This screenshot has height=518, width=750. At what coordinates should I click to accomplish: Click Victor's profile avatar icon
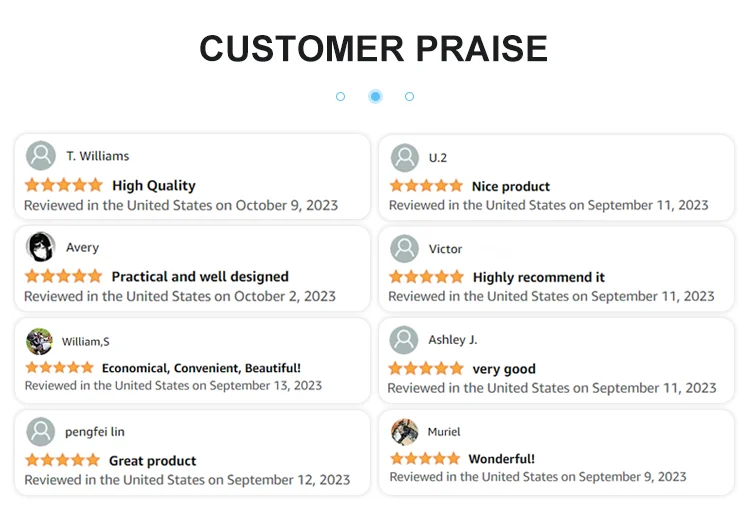pyautogui.click(x=405, y=249)
